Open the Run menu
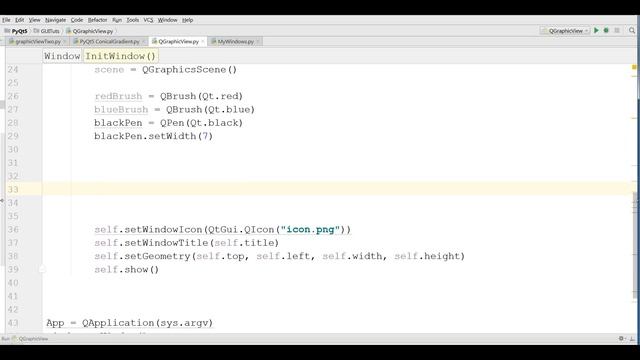The image size is (640, 360). (x=117, y=20)
